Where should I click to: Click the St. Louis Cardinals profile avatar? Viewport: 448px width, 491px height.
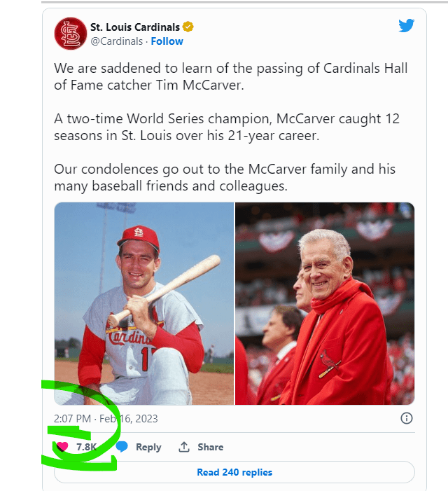[71, 34]
